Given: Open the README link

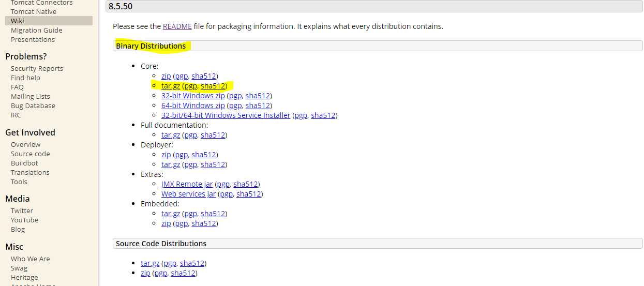Looking at the screenshot, I should click(177, 26).
